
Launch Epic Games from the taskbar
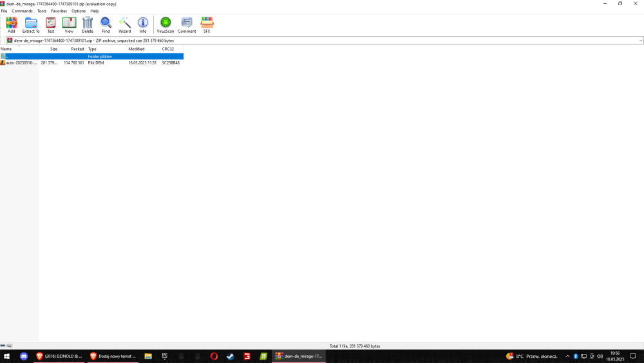(x=165, y=356)
